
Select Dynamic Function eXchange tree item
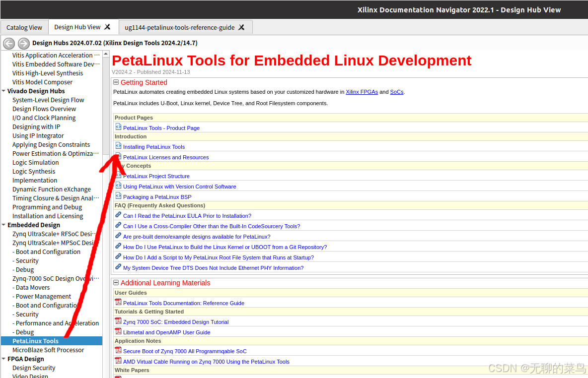(51, 189)
